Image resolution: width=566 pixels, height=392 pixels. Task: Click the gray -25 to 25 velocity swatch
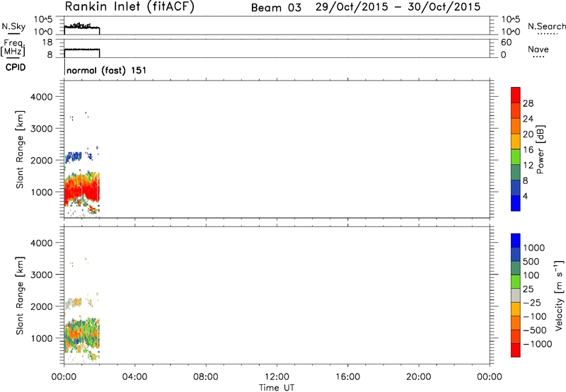point(516,296)
